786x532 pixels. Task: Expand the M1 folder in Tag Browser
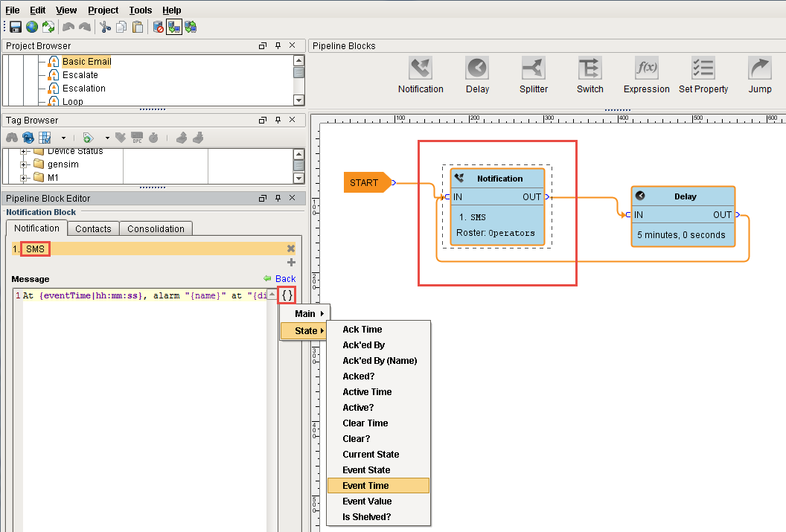coord(24,178)
